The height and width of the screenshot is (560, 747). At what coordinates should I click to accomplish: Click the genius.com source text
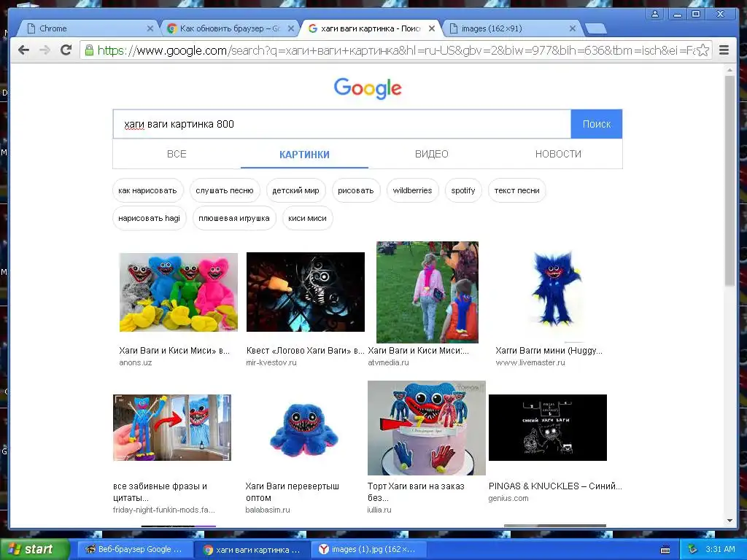[x=508, y=498]
